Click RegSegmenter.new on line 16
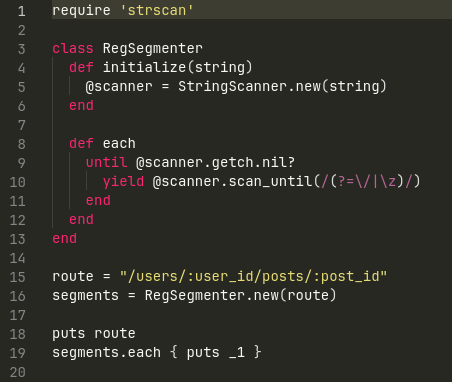The height and width of the screenshot is (382, 452). pos(212,295)
